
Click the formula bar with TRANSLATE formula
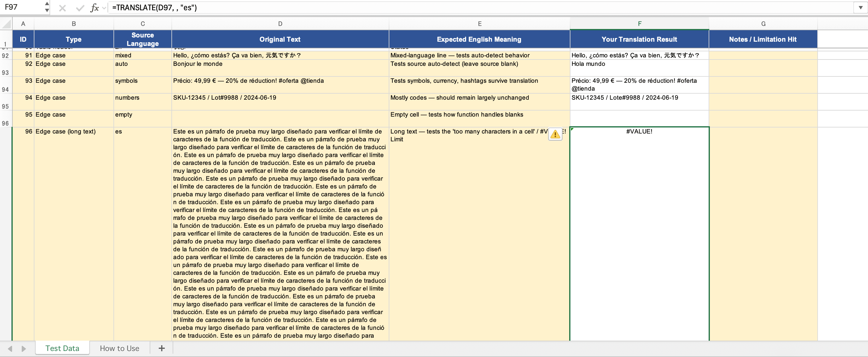tap(480, 8)
